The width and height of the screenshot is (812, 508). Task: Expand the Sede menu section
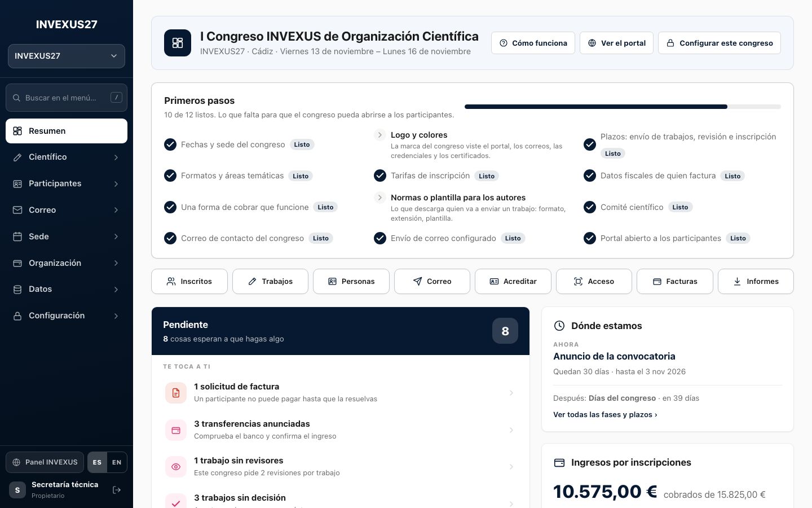tap(67, 237)
